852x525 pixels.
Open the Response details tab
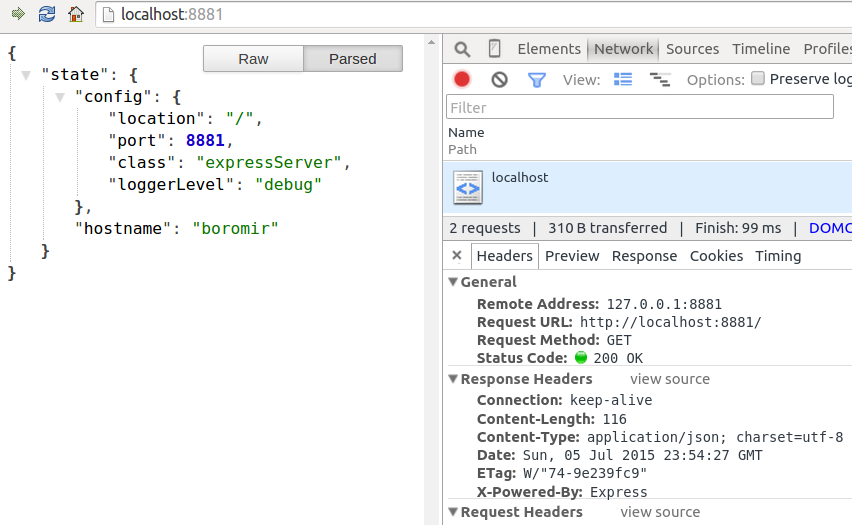(x=644, y=256)
